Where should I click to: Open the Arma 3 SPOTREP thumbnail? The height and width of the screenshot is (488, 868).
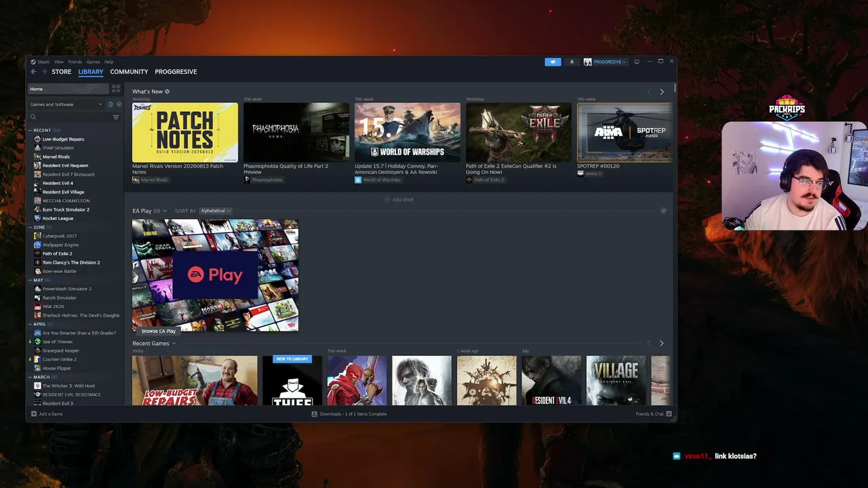coord(625,132)
